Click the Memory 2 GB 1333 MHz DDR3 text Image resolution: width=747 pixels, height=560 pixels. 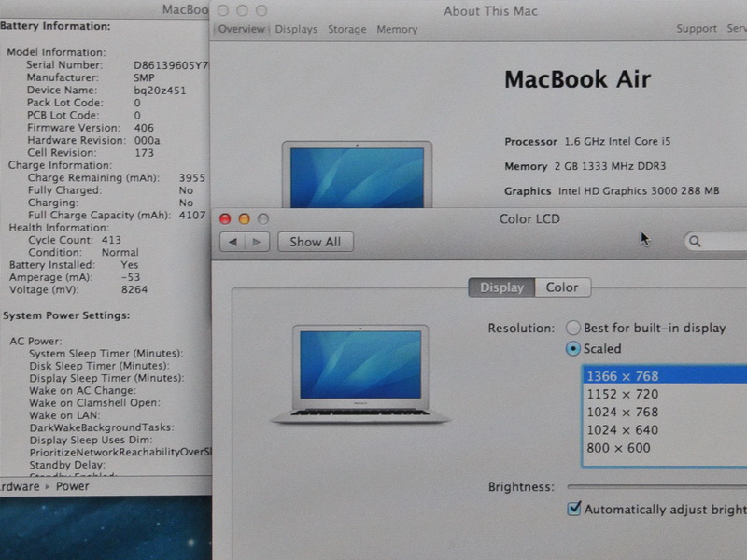coord(585,166)
